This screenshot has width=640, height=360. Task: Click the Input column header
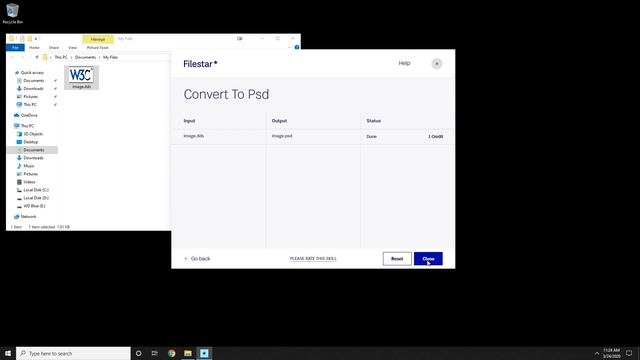[x=189, y=121]
